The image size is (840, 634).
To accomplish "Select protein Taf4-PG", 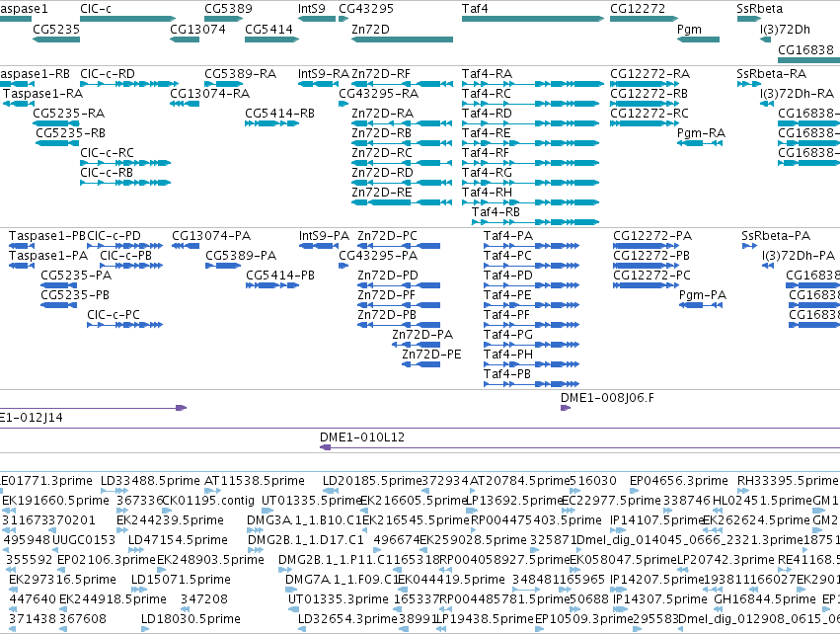I will pyautogui.click(x=531, y=345).
